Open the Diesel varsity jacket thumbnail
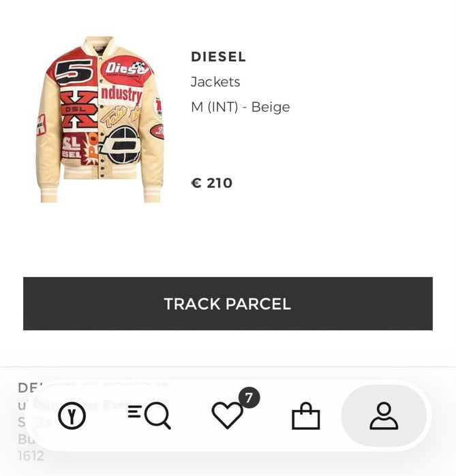The height and width of the screenshot is (476, 456). 100,119
